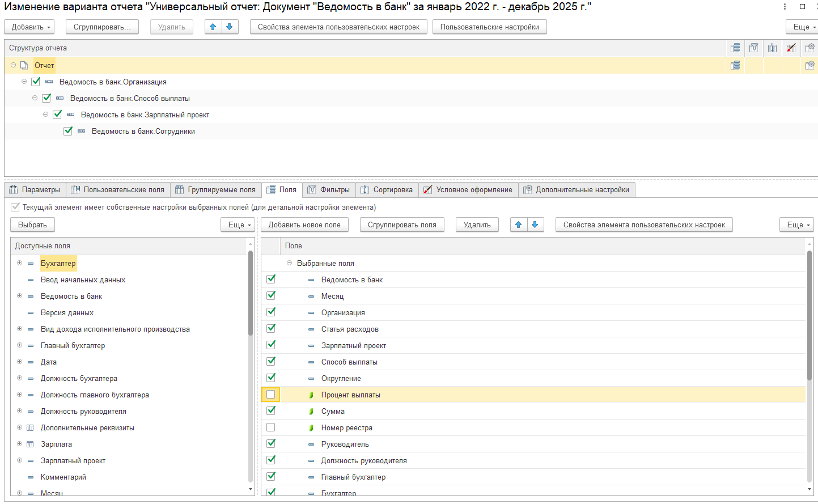
Task: Click the filter funnel icon in structure header
Action: coord(754,48)
